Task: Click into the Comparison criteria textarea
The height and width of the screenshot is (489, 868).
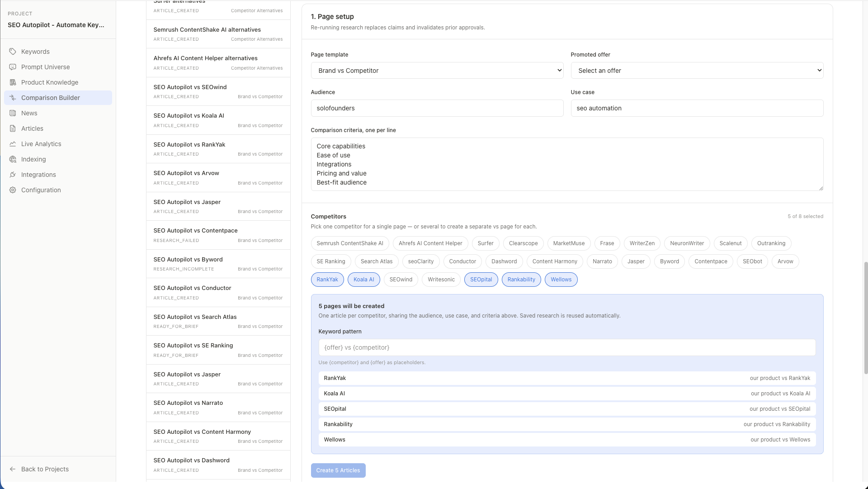Action: point(567,164)
